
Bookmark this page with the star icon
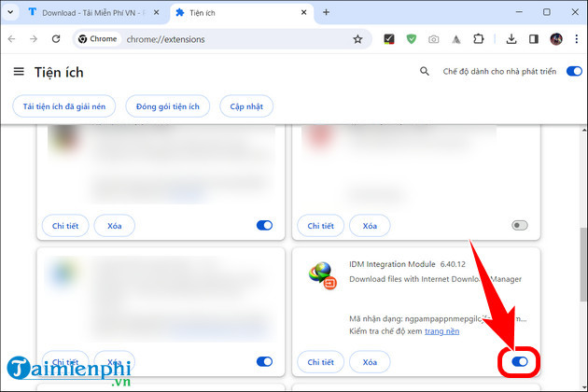pyautogui.click(x=357, y=39)
